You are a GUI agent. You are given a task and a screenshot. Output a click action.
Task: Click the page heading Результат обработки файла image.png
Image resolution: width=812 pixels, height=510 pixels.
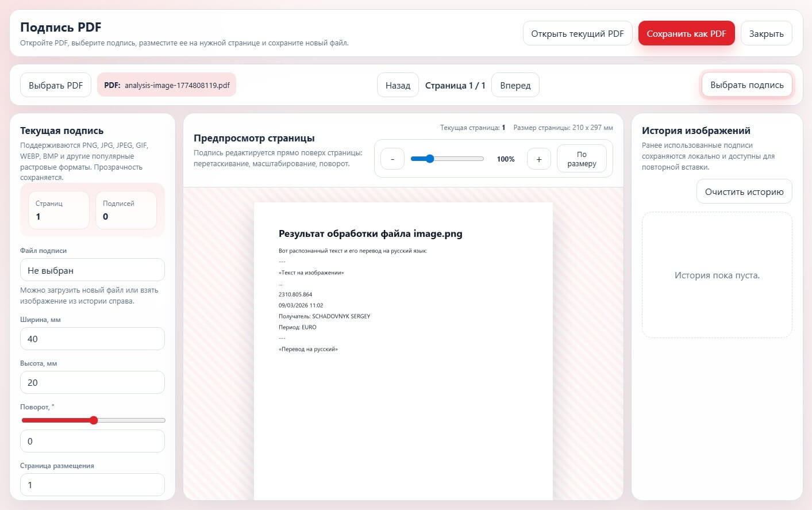[371, 233]
